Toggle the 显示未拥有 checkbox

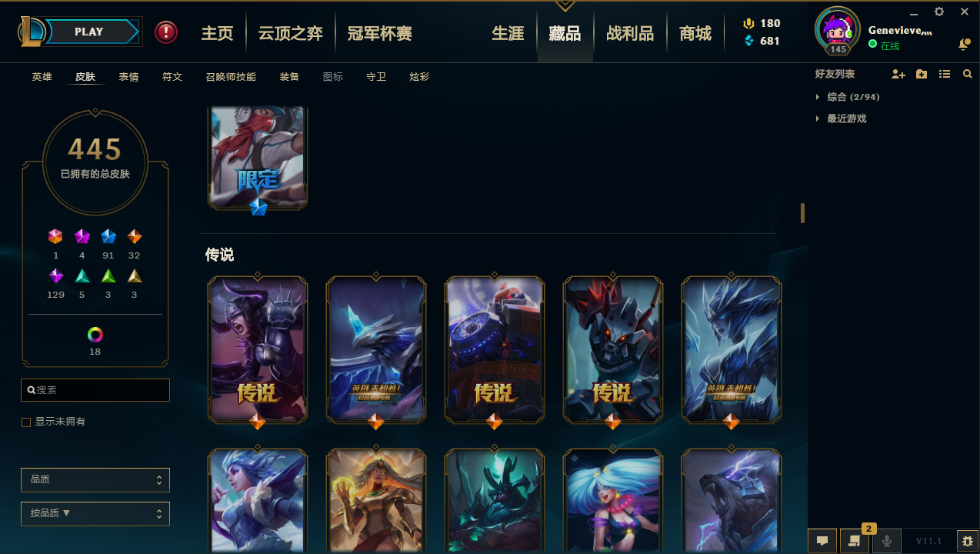pyautogui.click(x=26, y=422)
